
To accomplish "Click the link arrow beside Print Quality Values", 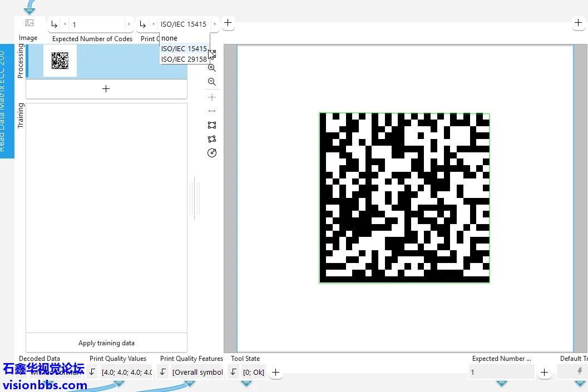I will (92, 372).
